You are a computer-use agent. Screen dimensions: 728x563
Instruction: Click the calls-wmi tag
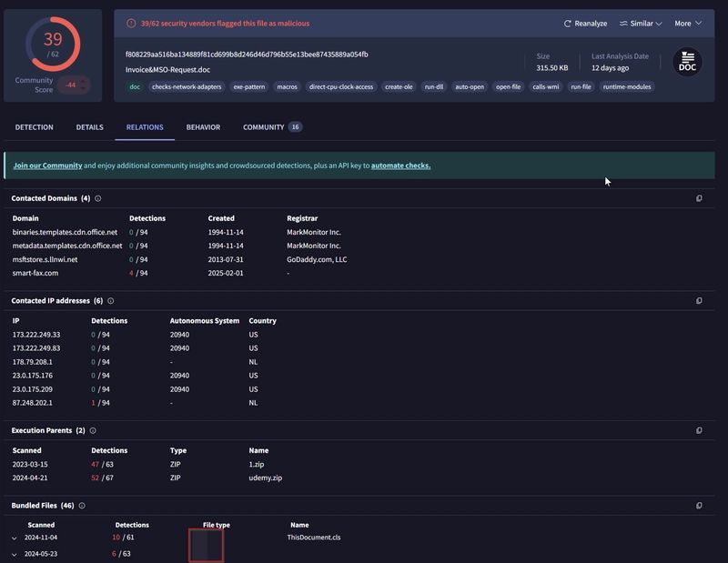coord(545,86)
